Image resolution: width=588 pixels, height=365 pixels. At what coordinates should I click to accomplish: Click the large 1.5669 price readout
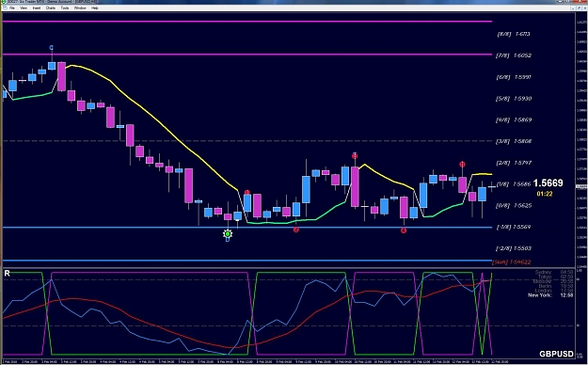coord(548,183)
